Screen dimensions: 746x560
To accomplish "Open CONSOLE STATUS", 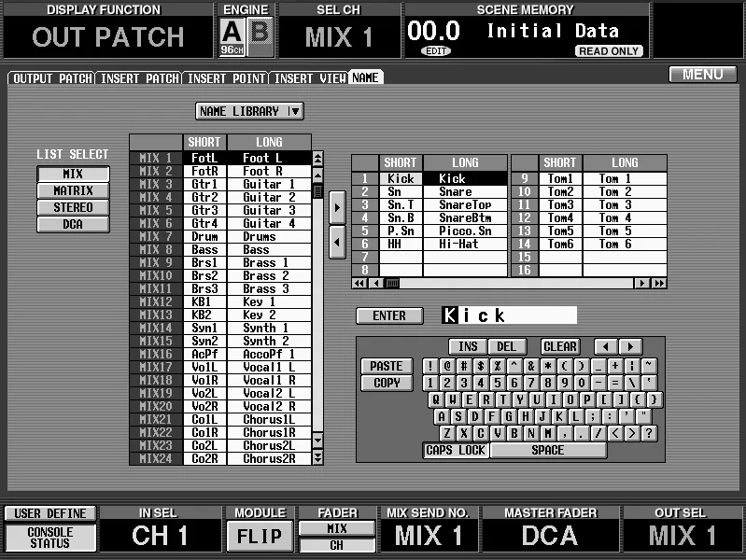I will (50, 538).
